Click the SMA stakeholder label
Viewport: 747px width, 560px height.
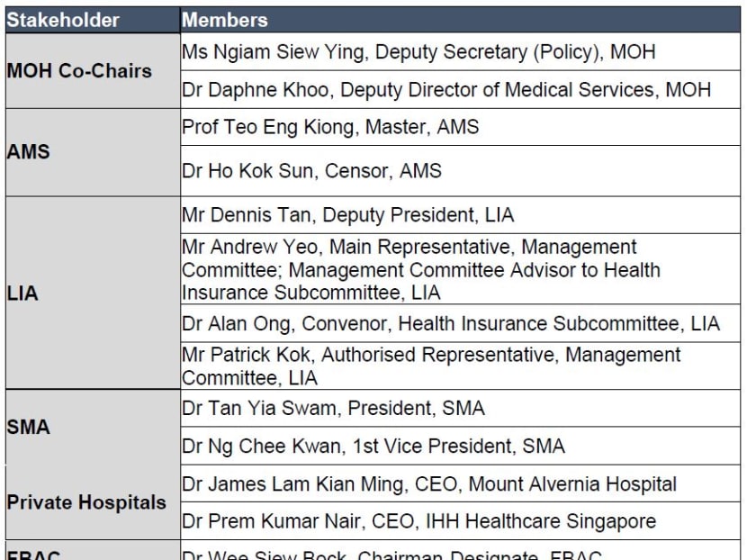(29, 427)
